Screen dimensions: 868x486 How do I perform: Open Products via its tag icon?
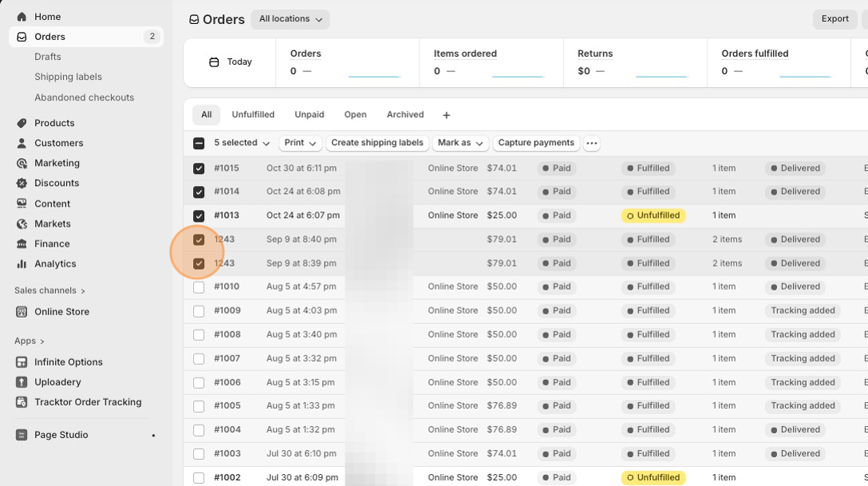coord(22,123)
